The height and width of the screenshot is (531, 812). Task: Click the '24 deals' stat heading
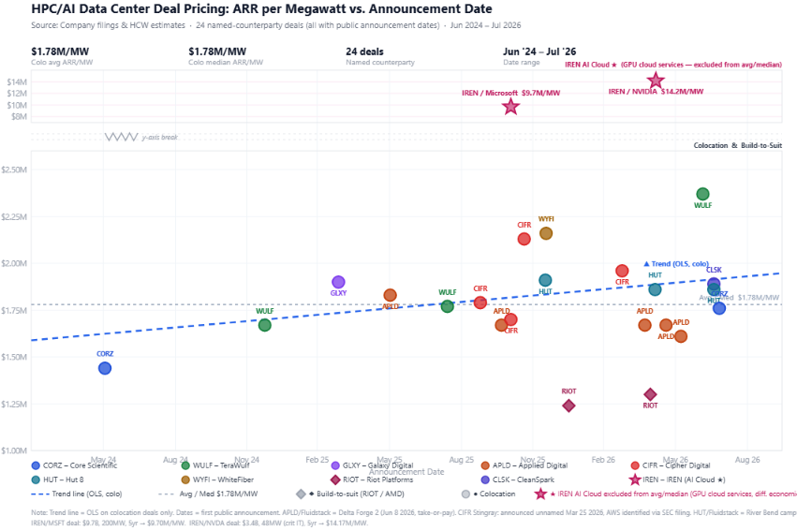364,52
